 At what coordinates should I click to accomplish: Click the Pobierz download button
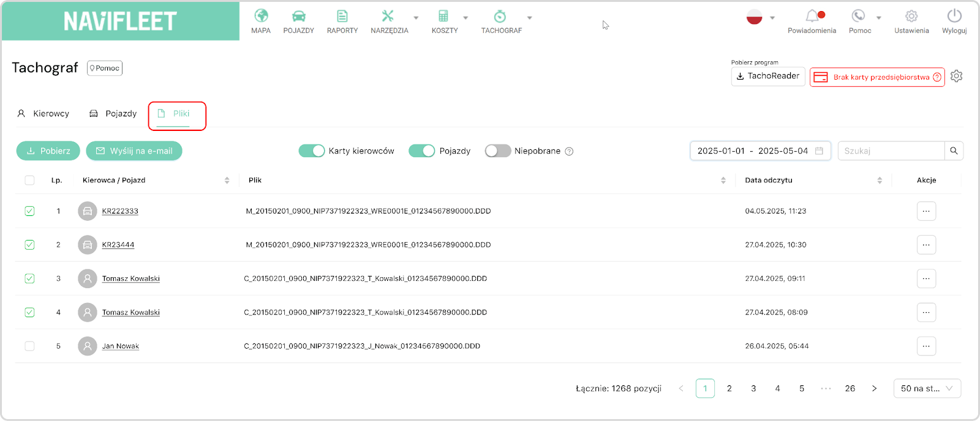coord(48,151)
